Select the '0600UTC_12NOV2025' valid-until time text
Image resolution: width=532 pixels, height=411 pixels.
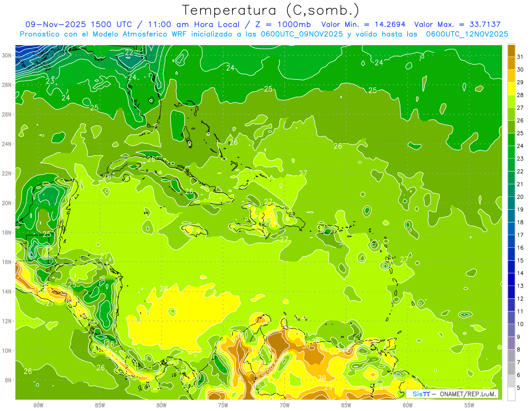[x=467, y=34]
